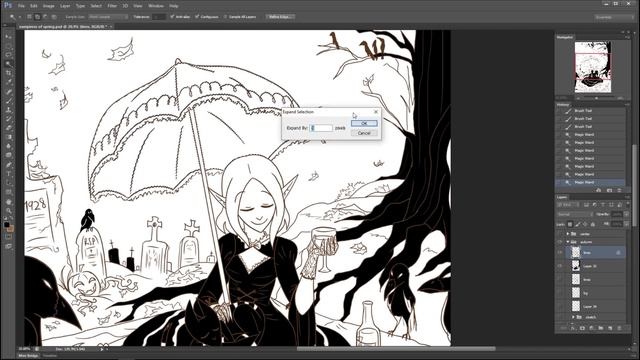Select the Rectangular Marquee tool
Viewport: 640px width, 360px height.
coord(8,45)
